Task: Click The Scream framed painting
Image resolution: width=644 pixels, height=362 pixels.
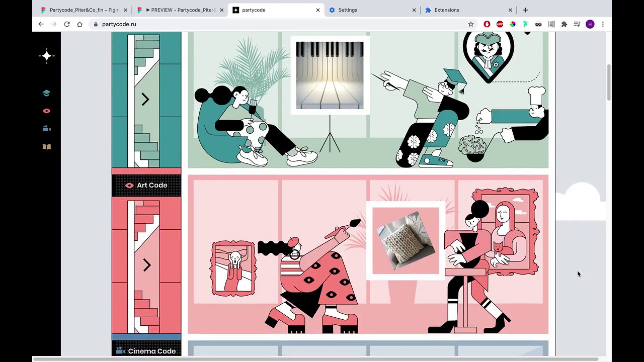Action: 233,268
